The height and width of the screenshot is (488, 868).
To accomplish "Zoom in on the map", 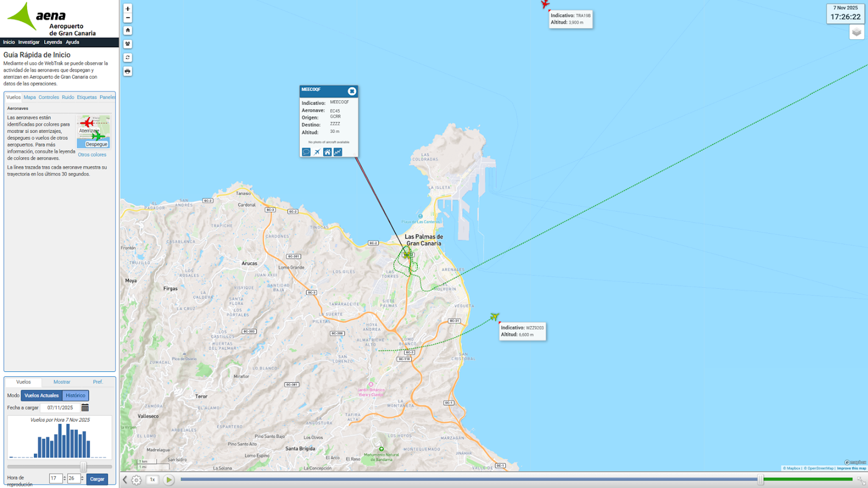I will point(127,9).
